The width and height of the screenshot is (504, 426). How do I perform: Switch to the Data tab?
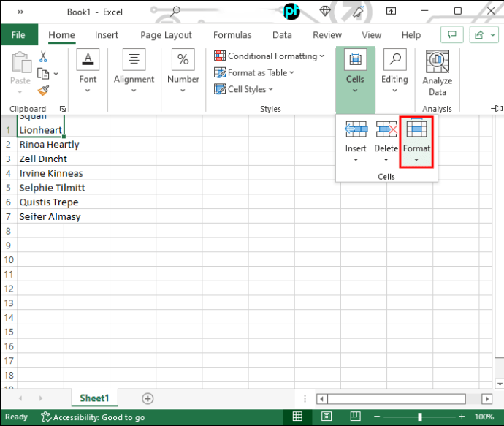(x=282, y=35)
